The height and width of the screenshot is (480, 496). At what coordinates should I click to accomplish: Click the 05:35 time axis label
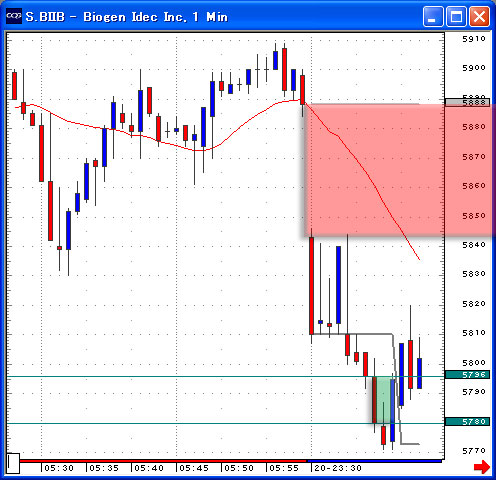[x=104, y=468]
